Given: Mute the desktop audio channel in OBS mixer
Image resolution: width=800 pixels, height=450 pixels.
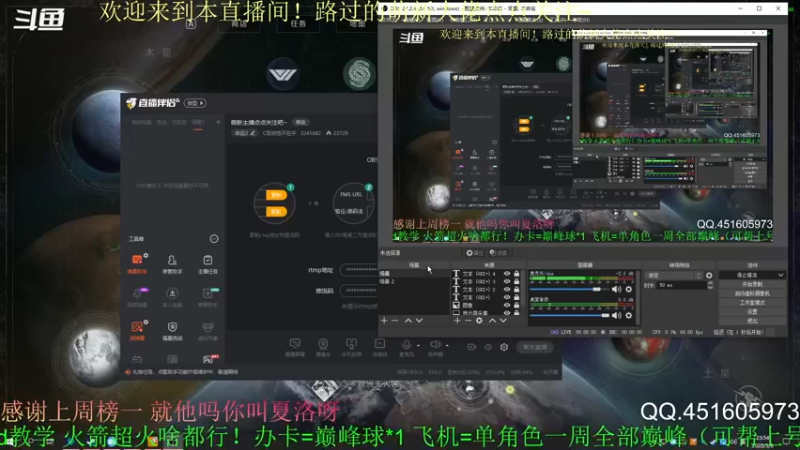Looking at the screenshot, I should point(616,315).
